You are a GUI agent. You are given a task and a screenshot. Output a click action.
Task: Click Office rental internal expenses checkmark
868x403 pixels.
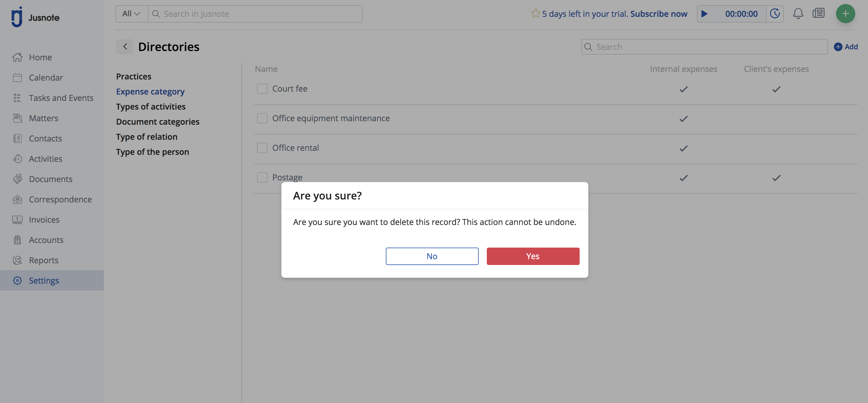[x=683, y=148]
